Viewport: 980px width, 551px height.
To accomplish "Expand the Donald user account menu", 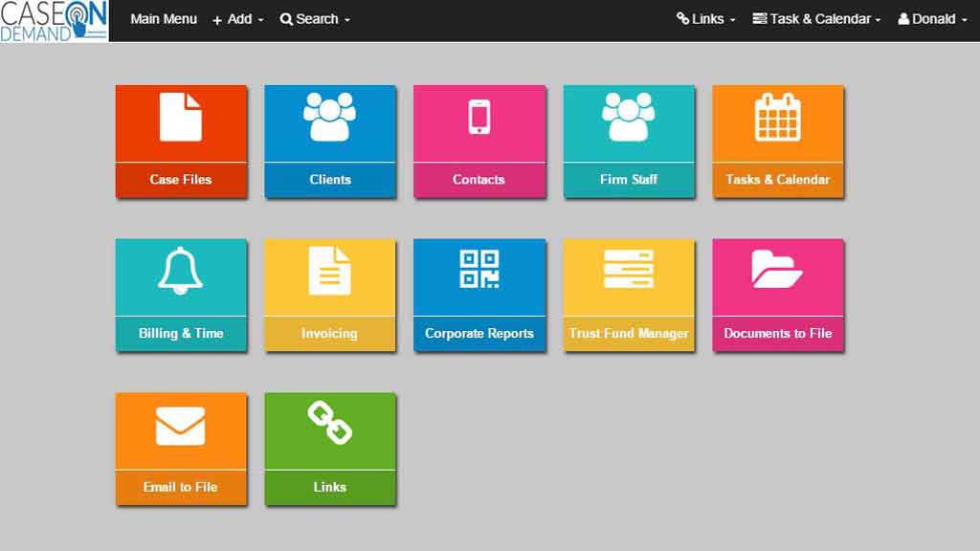I will pyautogui.click(x=931, y=18).
